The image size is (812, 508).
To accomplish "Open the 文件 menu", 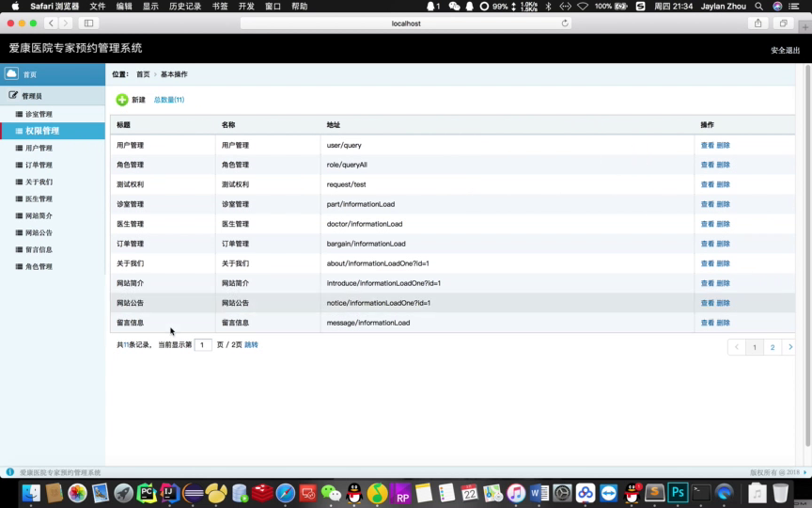I will tap(98, 7).
